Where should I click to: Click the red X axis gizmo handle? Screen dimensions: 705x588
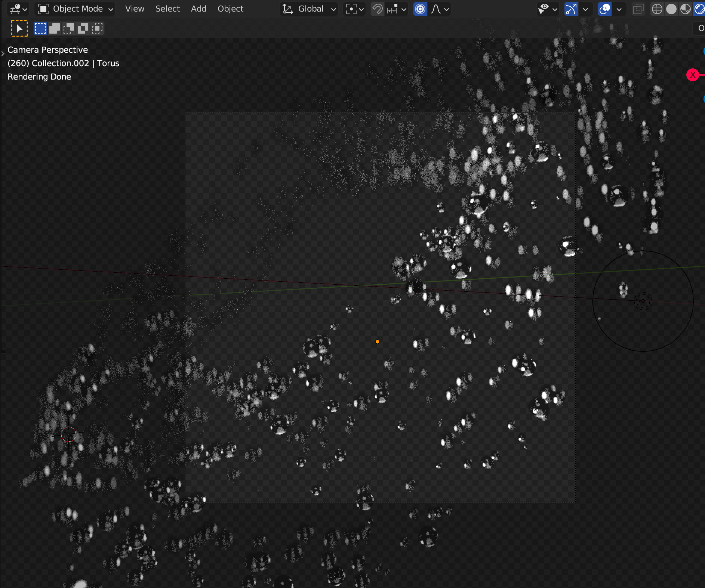coord(693,75)
